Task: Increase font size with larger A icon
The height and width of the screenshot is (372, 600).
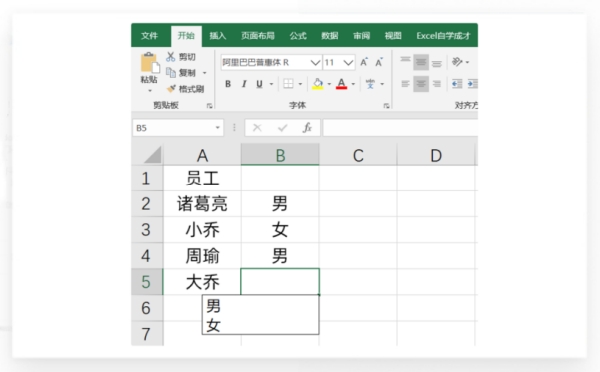Action: point(364,62)
